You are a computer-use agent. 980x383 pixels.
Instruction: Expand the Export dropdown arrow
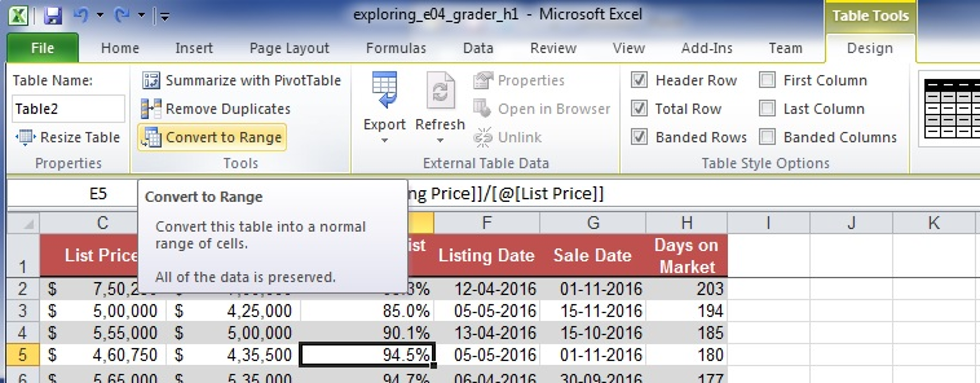tap(385, 140)
